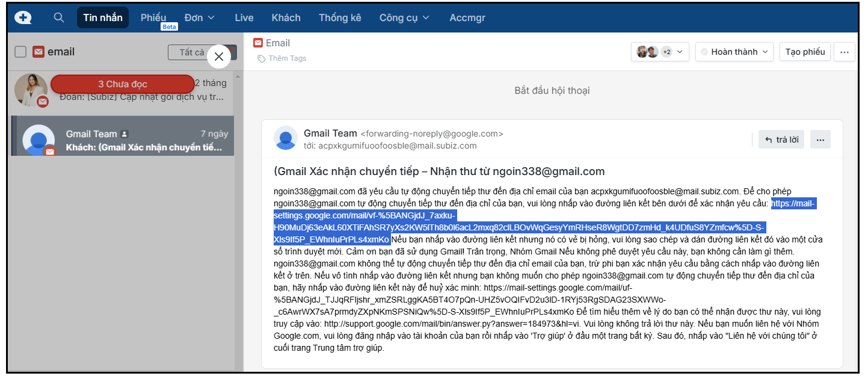The width and height of the screenshot is (868, 376).
Task: Open the Hoàn thành status dropdown
Action: pos(734,52)
